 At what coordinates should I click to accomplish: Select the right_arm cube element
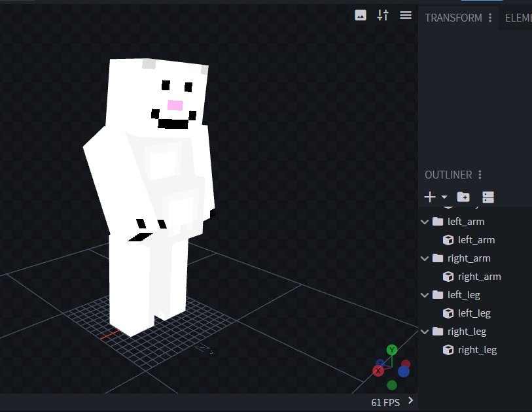(x=475, y=277)
